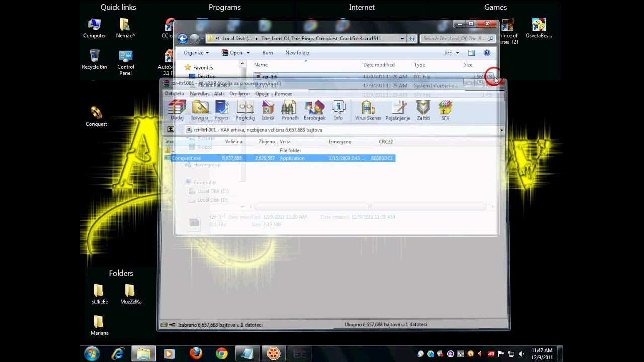Viewport: 644px width, 362px height.
Task: Toggle the Explorer preview pane icon
Action: pos(471,53)
